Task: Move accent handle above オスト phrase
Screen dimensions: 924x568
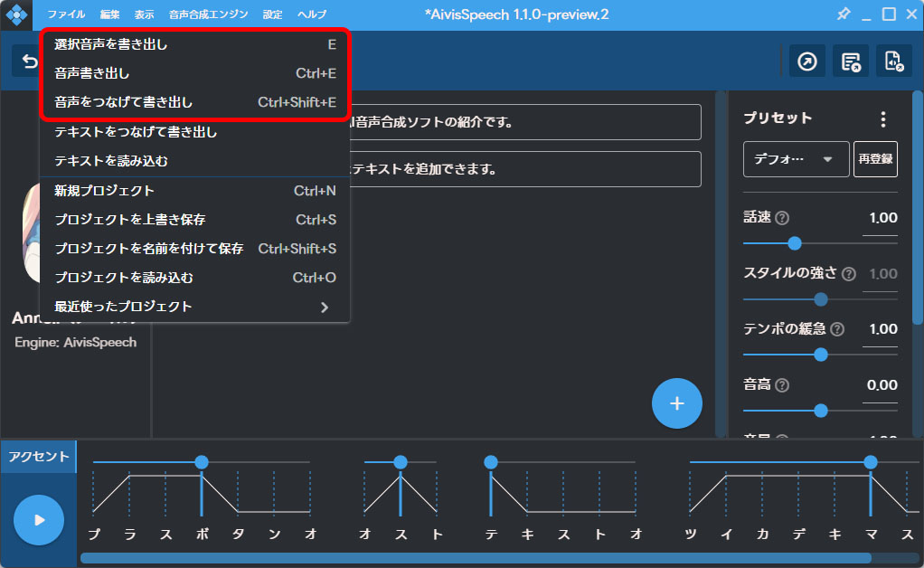Action: click(x=401, y=462)
